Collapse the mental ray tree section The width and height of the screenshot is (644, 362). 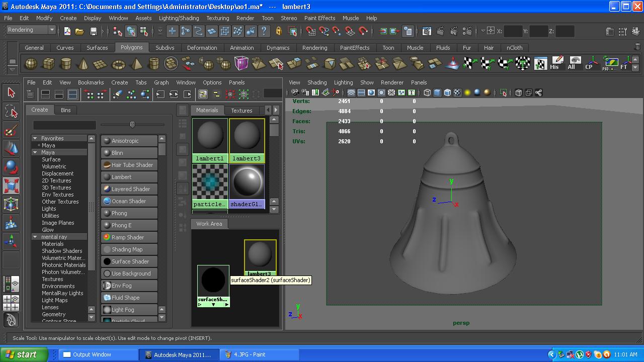pyautogui.click(x=35, y=237)
